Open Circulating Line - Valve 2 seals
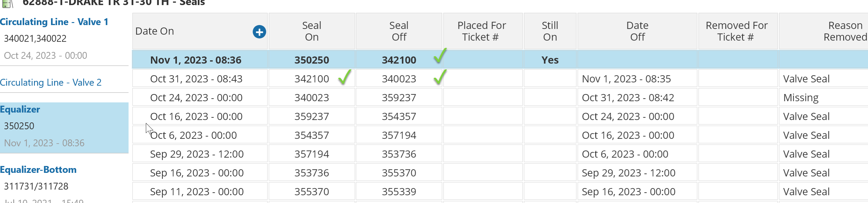Image resolution: width=868 pixels, height=203 pixels. 50,83
